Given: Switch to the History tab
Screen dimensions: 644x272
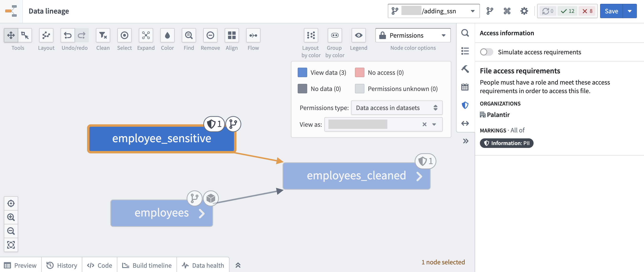Looking at the screenshot, I should [62, 265].
